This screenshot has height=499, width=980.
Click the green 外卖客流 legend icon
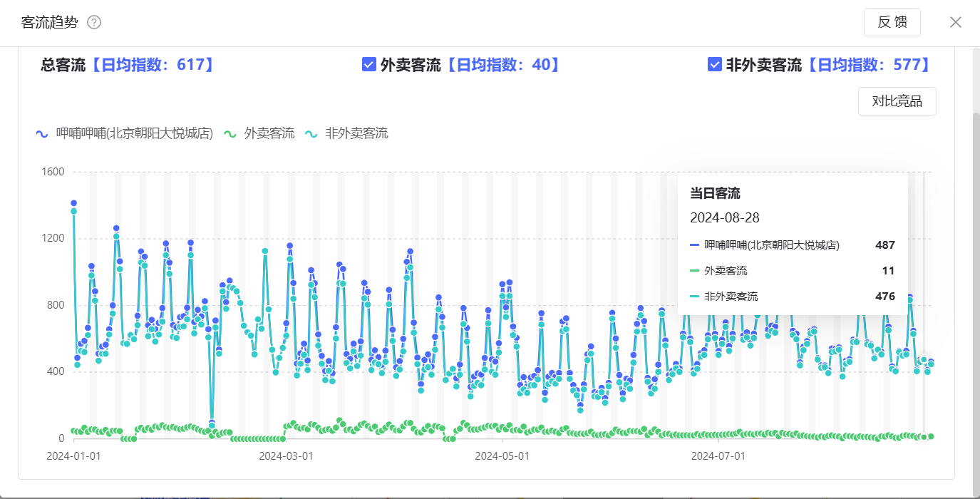[229, 133]
